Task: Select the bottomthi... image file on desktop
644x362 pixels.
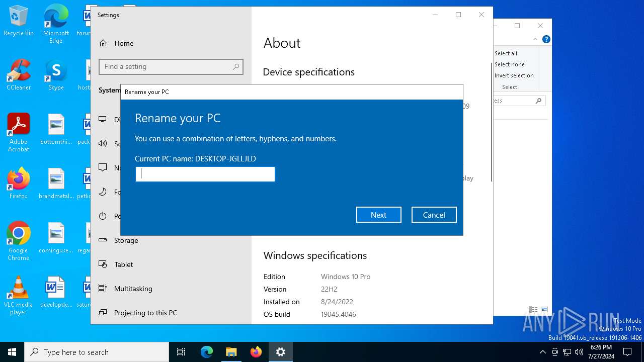Action: 56,130
